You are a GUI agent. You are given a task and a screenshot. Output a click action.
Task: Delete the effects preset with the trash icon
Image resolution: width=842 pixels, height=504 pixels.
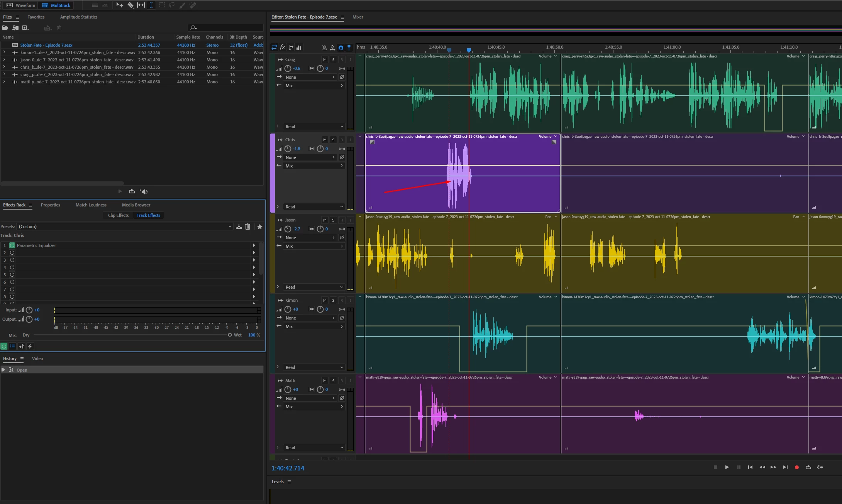click(248, 227)
